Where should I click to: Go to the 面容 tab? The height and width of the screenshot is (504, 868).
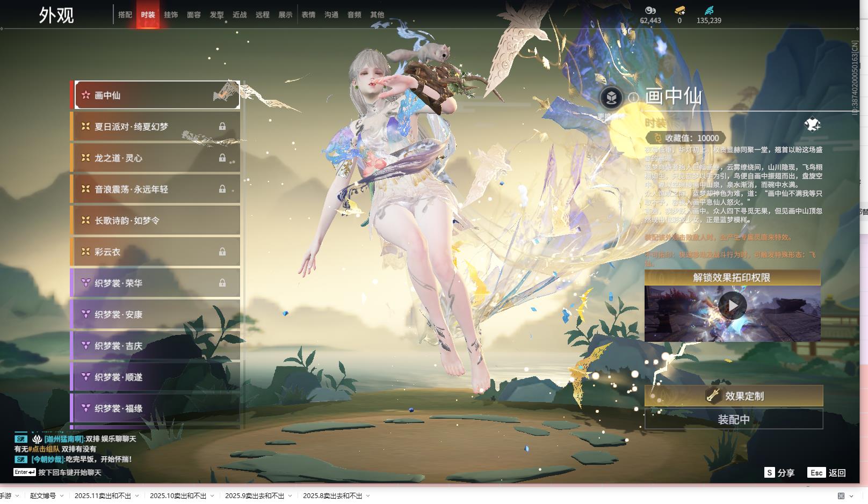194,14
